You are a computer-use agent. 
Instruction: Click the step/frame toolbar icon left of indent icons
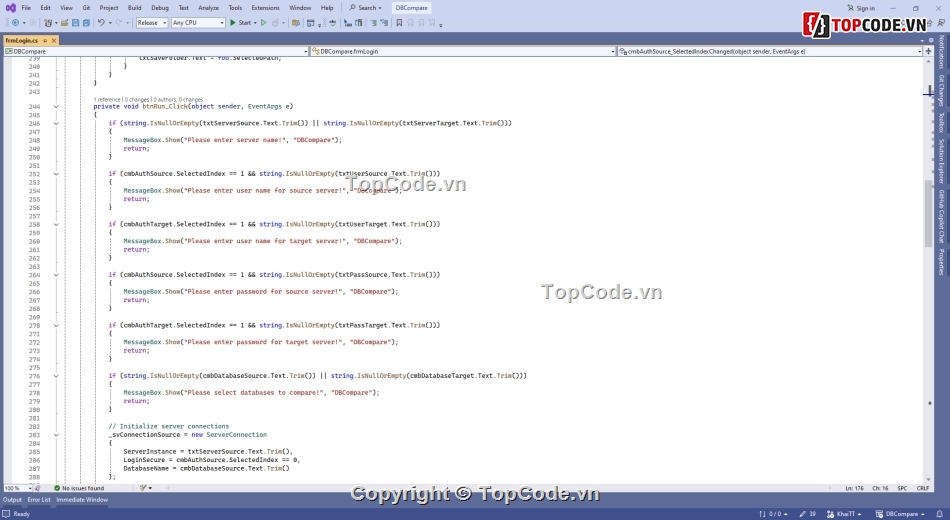pyautogui.click(x=332, y=22)
